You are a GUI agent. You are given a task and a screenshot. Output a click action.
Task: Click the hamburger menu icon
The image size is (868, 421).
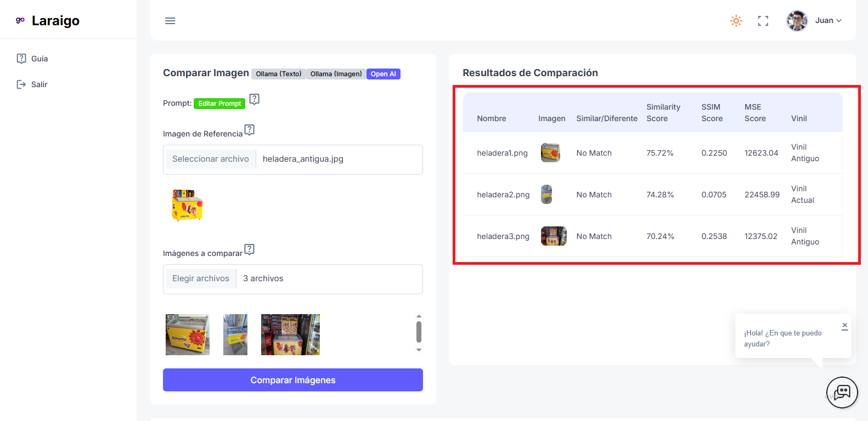coord(170,21)
